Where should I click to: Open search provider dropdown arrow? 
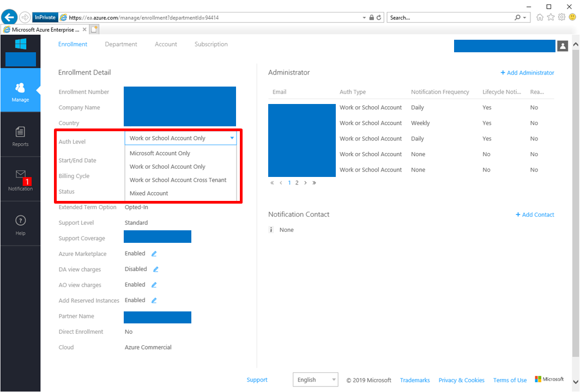click(x=524, y=17)
